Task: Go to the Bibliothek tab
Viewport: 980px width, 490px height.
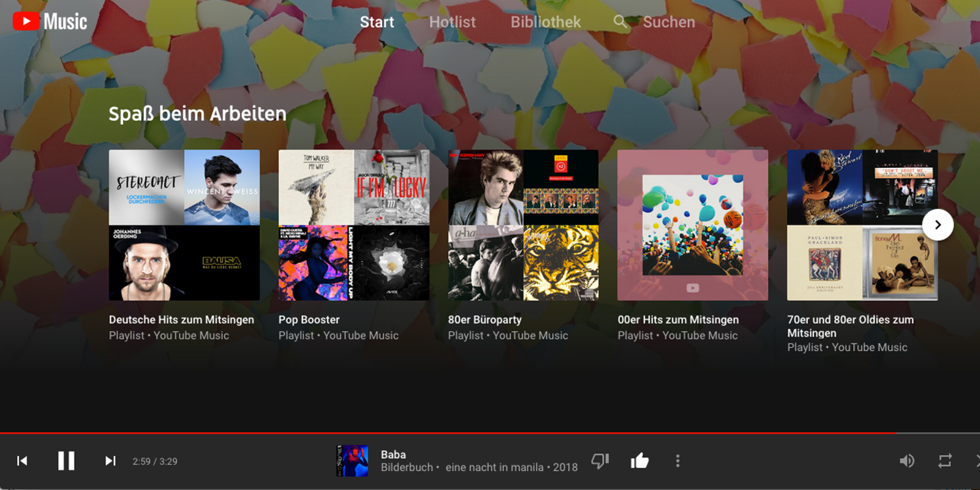Action: pyautogui.click(x=545, y=22)
